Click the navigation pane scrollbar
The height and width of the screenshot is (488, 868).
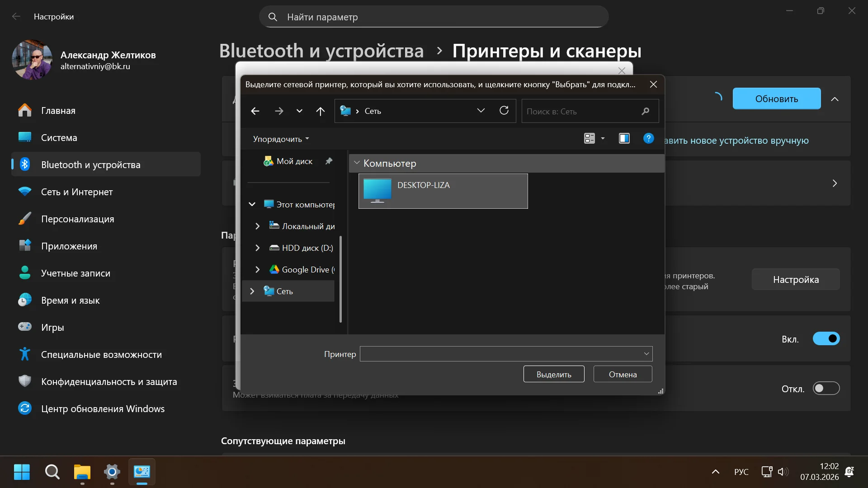tap(340, 279)
